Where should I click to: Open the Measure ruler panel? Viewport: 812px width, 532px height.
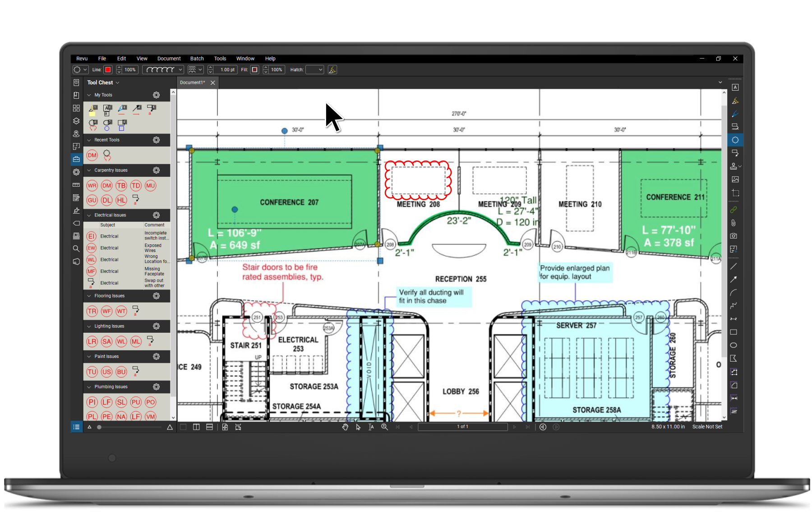[76, 185]
